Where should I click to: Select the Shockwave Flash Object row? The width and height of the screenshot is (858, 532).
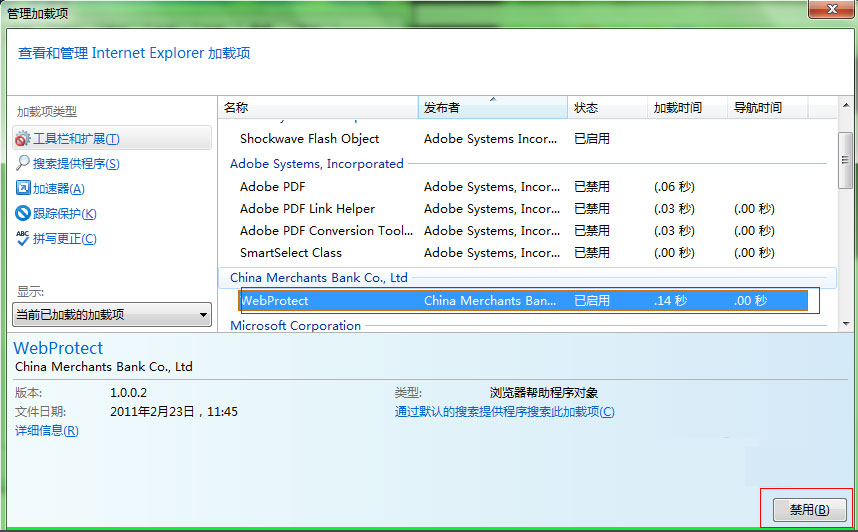pyautogui.click(x=524, y=138)
